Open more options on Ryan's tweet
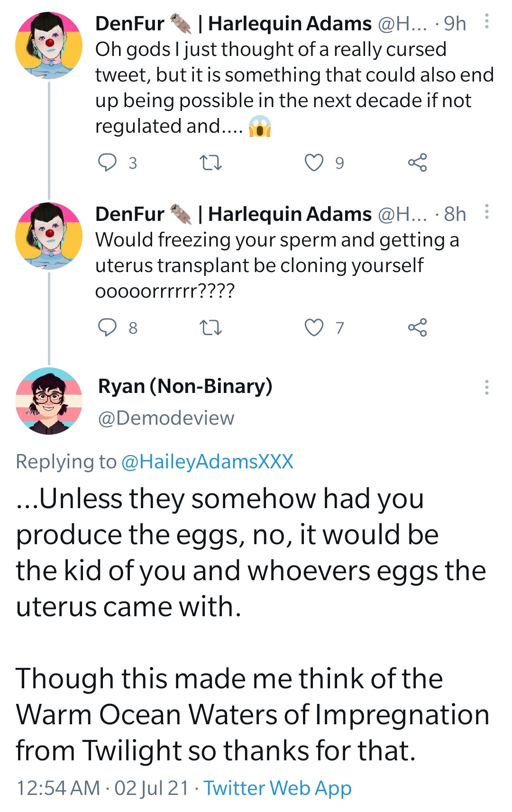This screenshot has width=512, height=812. click(x=486, y=387)
